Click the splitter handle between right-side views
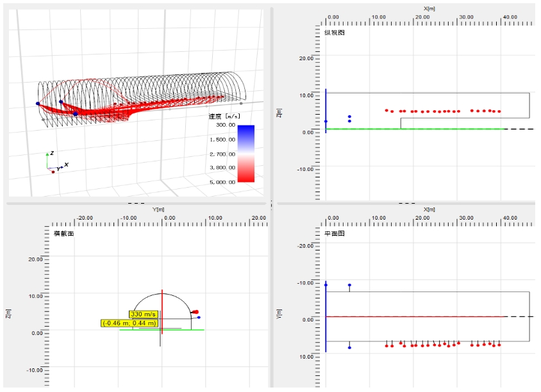Image resolution: width=541 pixels, height=392 pixels. pos(406,202)
